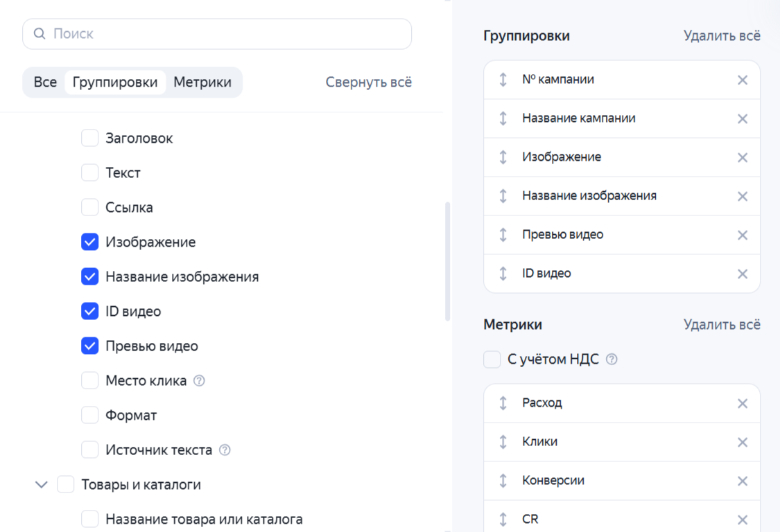Viewport: 780px width, 532px height.
Task: Remove "Конверсии" metric with its X icon
Action: point(742,480)
